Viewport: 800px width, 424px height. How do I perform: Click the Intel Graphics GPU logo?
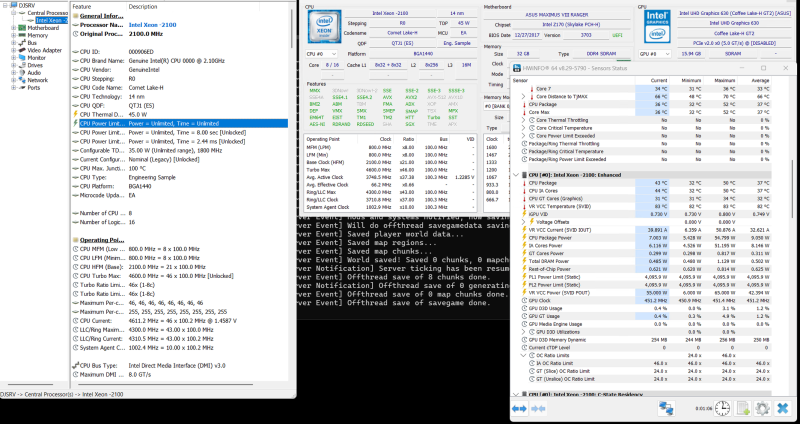click(657, 27)
